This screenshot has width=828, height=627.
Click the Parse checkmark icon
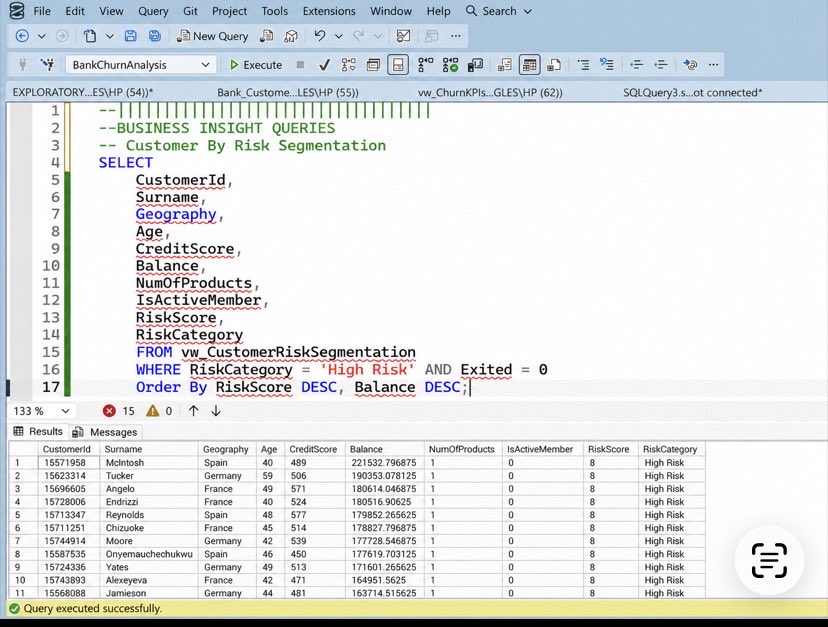coord(325,65)
